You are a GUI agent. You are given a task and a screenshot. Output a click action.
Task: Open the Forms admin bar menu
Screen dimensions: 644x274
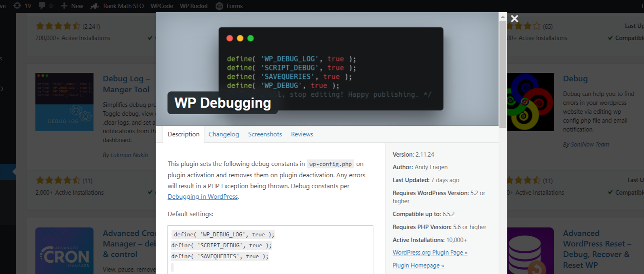point(229,6)
